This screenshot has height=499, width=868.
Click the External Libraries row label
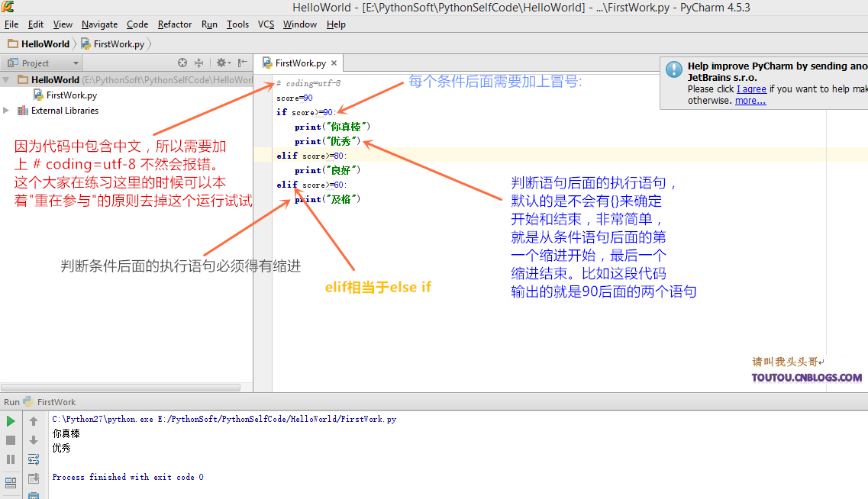pos(65,111)
